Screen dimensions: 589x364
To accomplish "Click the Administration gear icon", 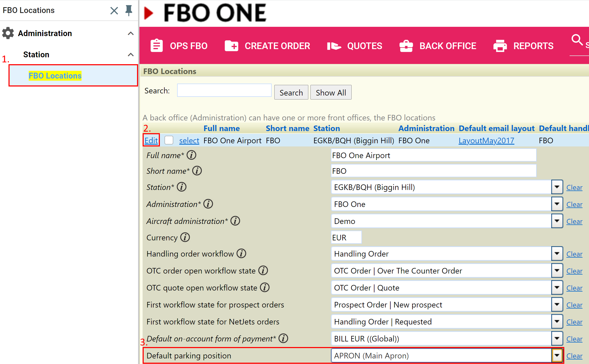I will point(8,33).
